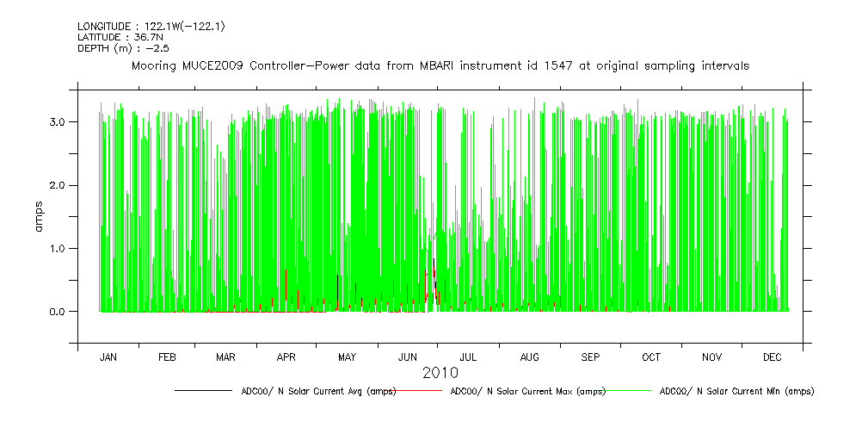Click the JAN label on the time axis
The image size is (868, 434).
(108, 356)
